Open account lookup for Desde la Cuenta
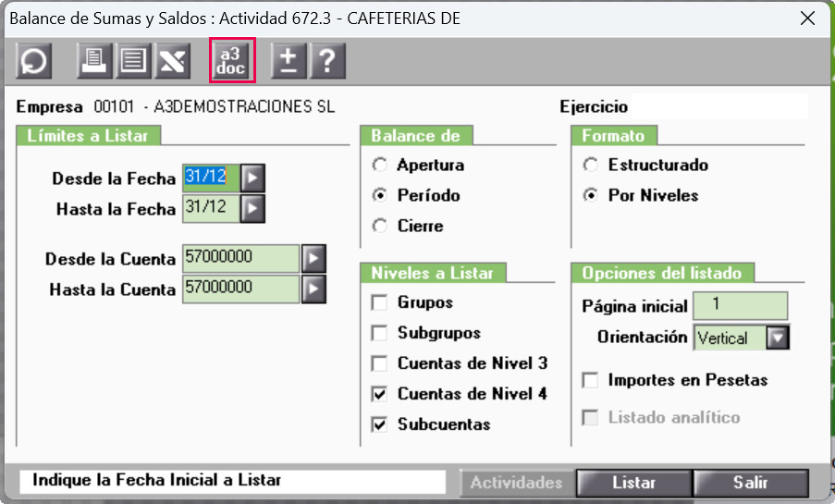 coord(313,259)
